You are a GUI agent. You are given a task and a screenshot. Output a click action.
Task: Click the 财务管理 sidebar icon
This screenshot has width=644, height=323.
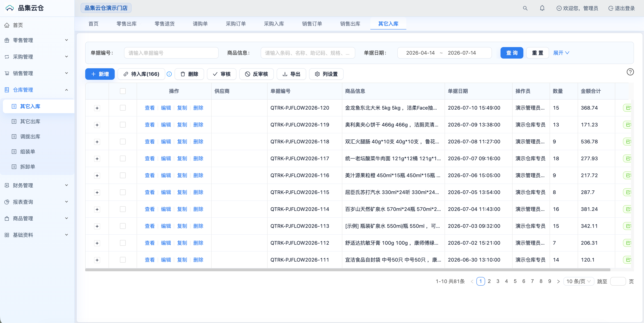(7, 185)
